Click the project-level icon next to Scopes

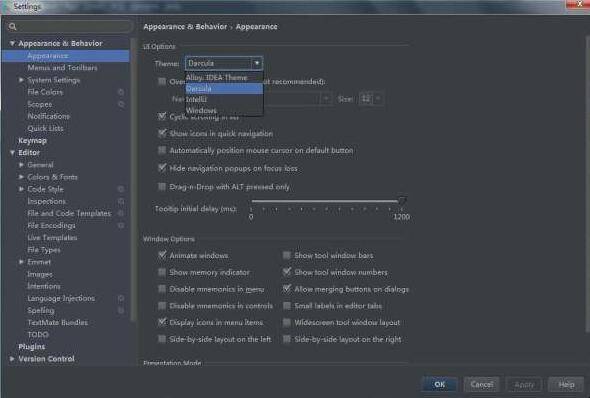click(x=121, y=104)
